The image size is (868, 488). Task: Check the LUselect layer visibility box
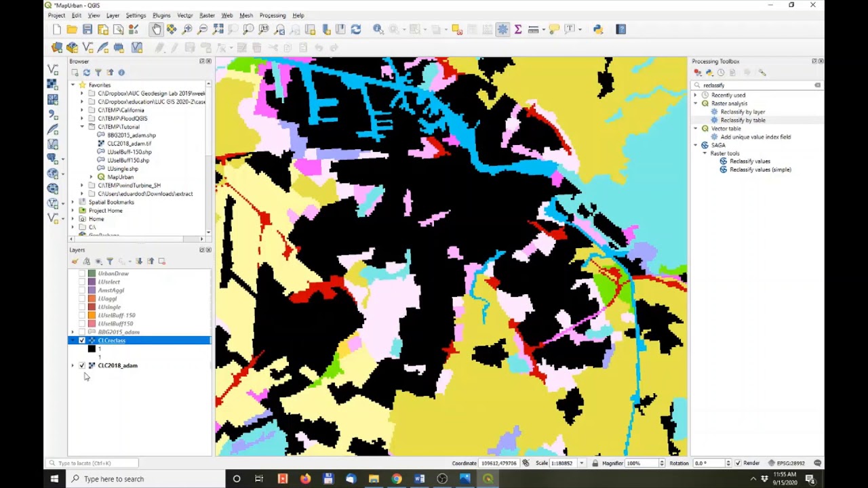point(82,282)
